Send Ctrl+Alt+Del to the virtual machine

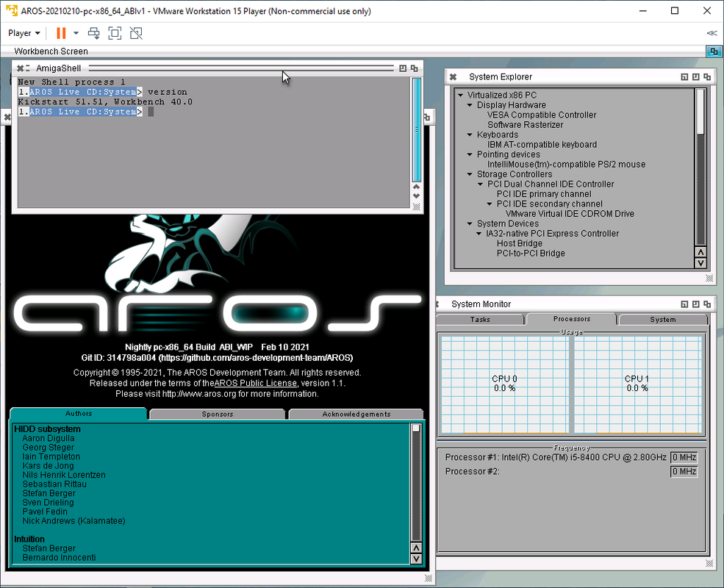pyautogui.click(x=94, y=33)
